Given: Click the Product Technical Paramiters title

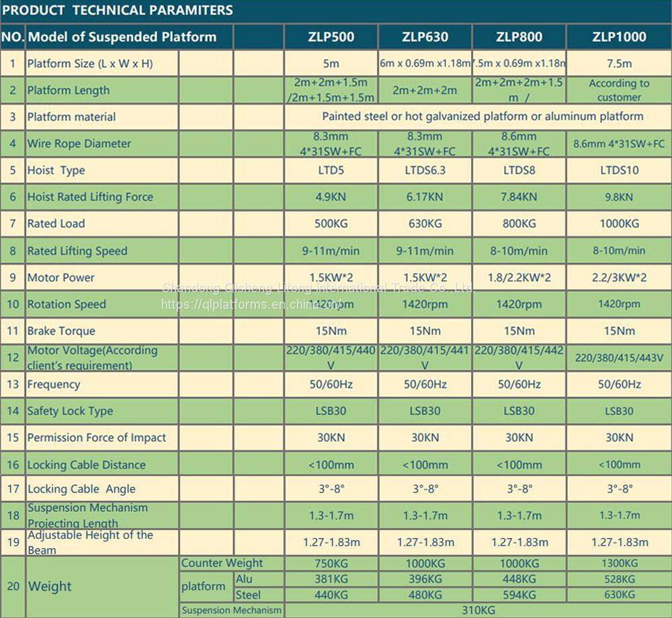Looking at the screenshot, I should coord(118,10).
